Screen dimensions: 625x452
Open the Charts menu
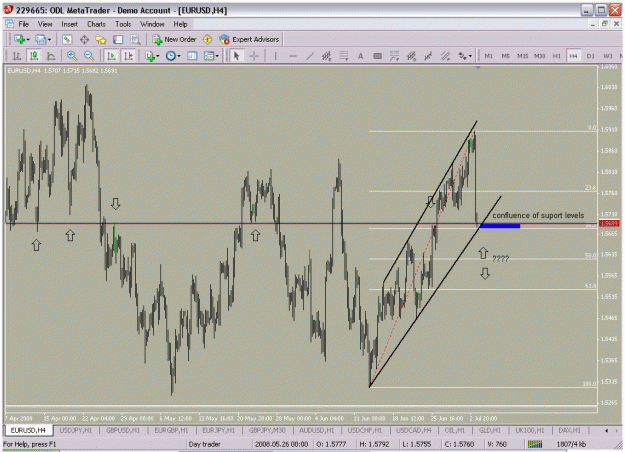click(96, 24)
